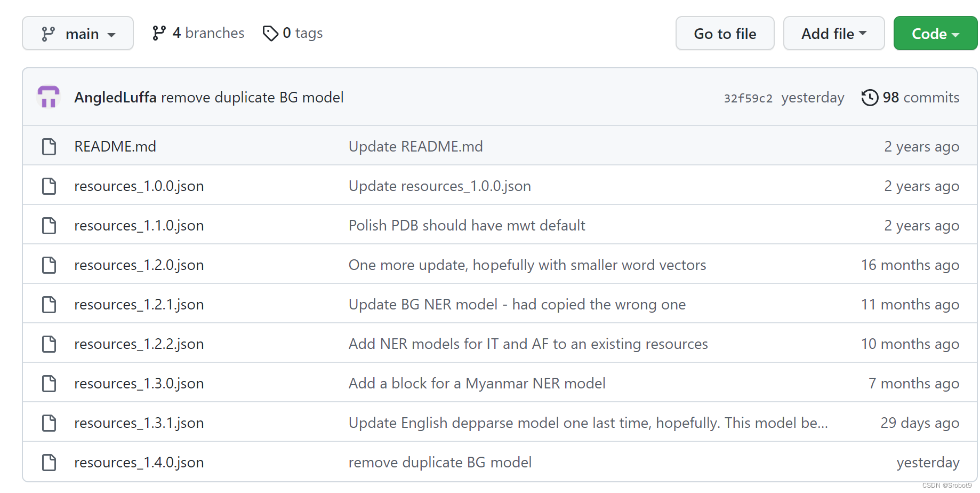View the 'Polish PDB should have mwt default' commit

(467, 226)
